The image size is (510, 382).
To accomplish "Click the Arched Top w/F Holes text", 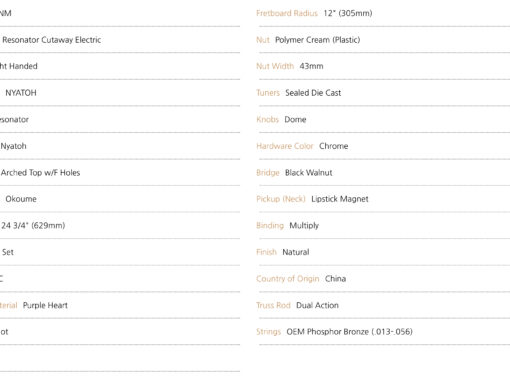I will click(40, 173).
